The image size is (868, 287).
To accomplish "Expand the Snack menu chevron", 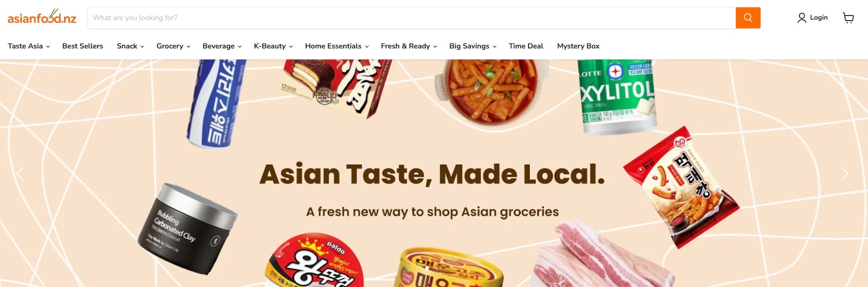I will click(142, 47).
